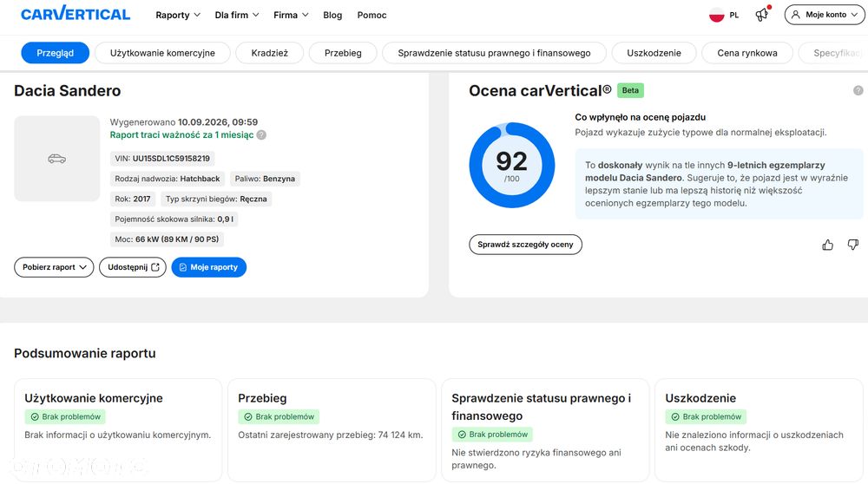Click Brak problemów badge under legal status card
Viewport: 868px width, 484px height.
coord(492,435)
